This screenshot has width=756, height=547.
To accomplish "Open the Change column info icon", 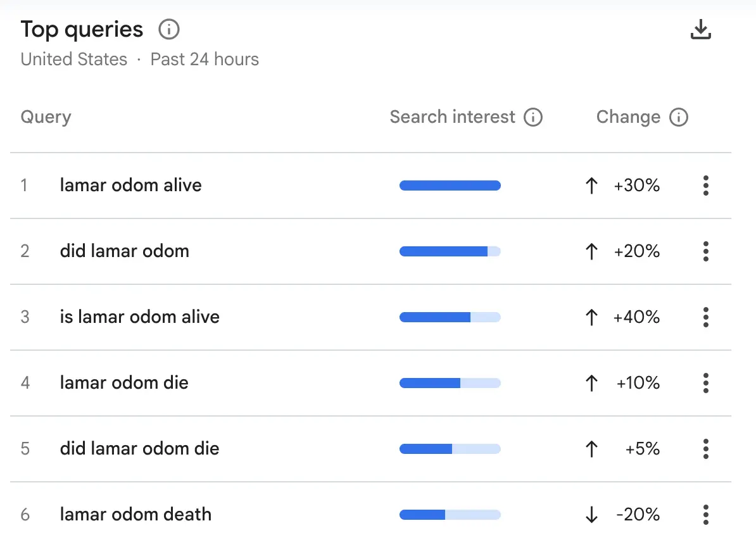I will pos(679,117).
